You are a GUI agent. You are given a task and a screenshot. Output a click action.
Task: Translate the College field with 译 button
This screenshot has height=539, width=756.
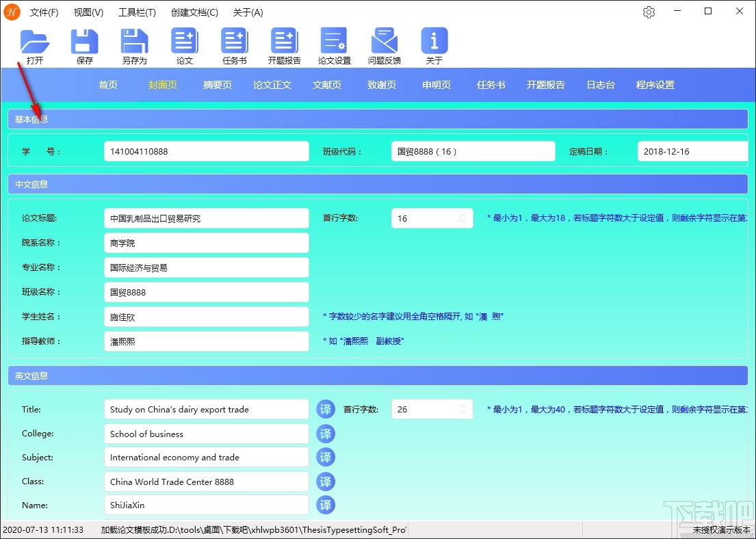pos(326,434)
